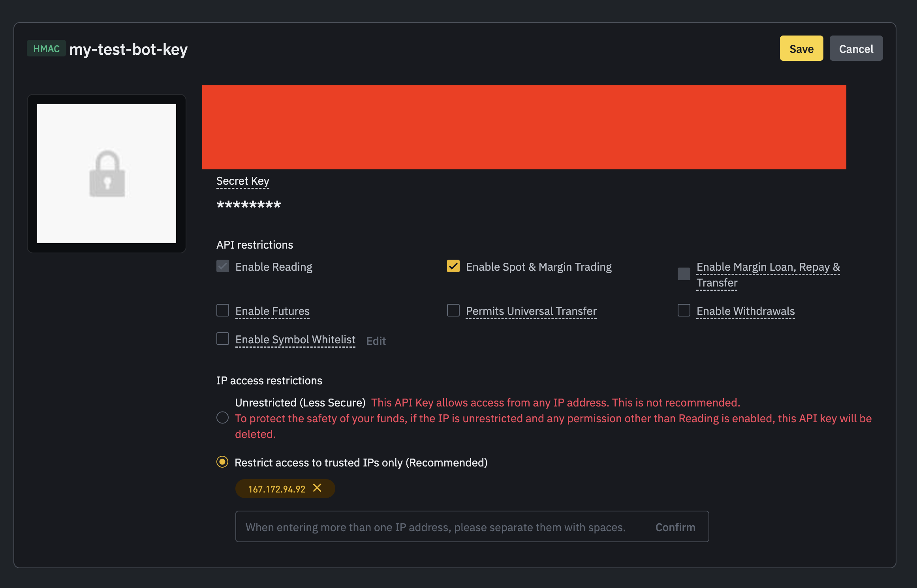This screenshot has height=588, width=917.
Task: Click the IP address entry field
Action: 434,527
